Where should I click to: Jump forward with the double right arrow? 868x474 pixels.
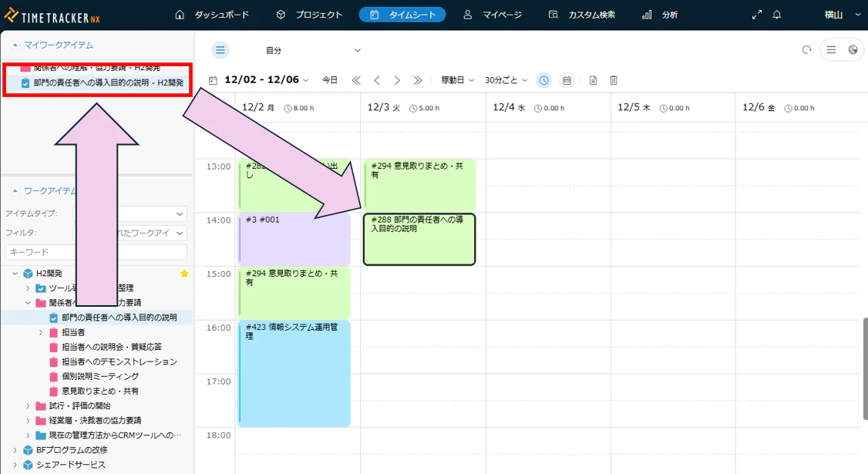pos(417,80)
